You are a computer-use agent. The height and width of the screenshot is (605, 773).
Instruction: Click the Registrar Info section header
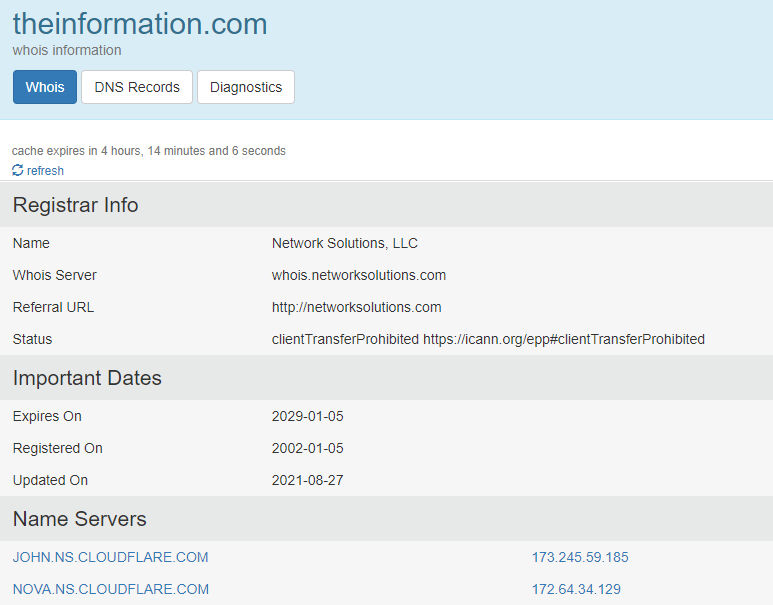tap(75, 205)
